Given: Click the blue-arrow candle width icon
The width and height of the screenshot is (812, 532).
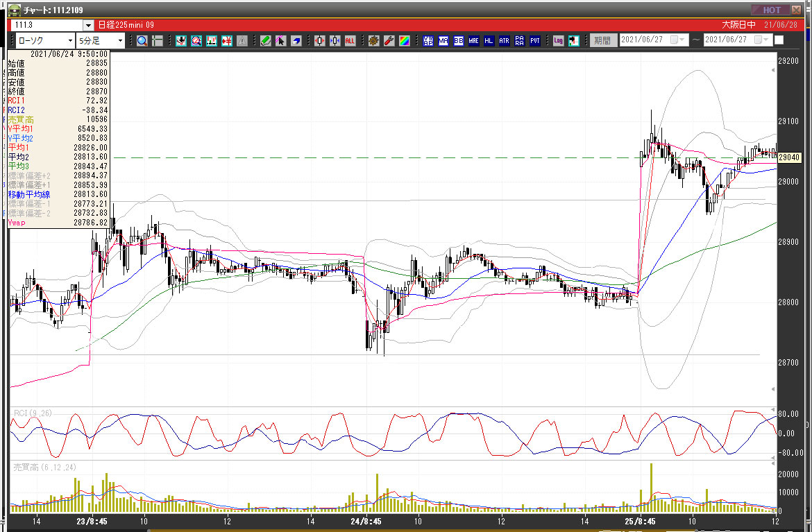Looking at the screenshot, I should [335, 40].
